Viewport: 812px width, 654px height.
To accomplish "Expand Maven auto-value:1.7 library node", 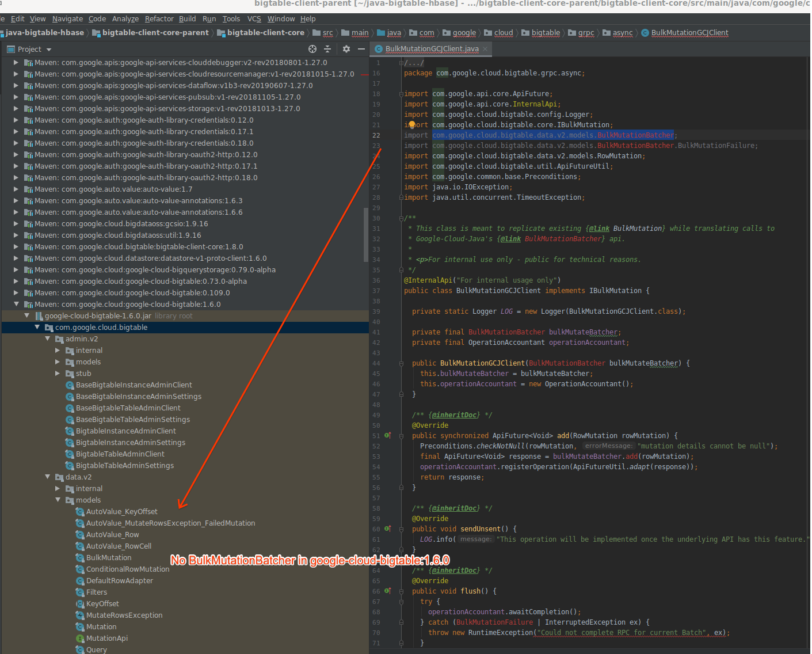I will 16,189.
